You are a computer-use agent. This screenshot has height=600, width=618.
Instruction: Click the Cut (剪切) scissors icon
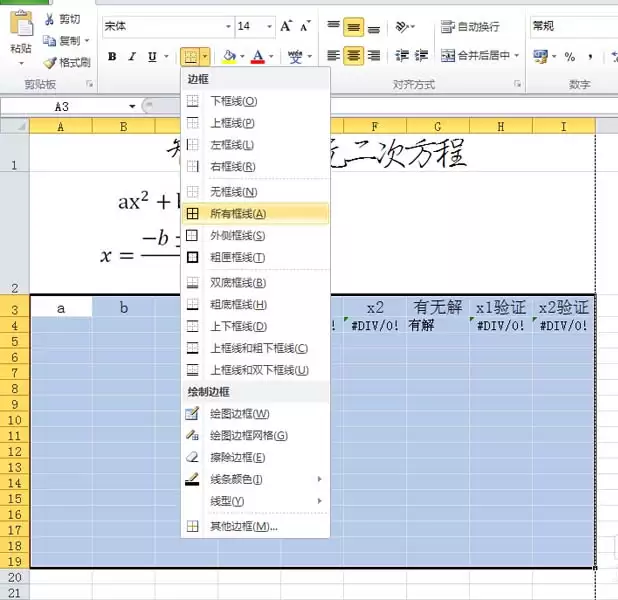(x=49, y=19)
